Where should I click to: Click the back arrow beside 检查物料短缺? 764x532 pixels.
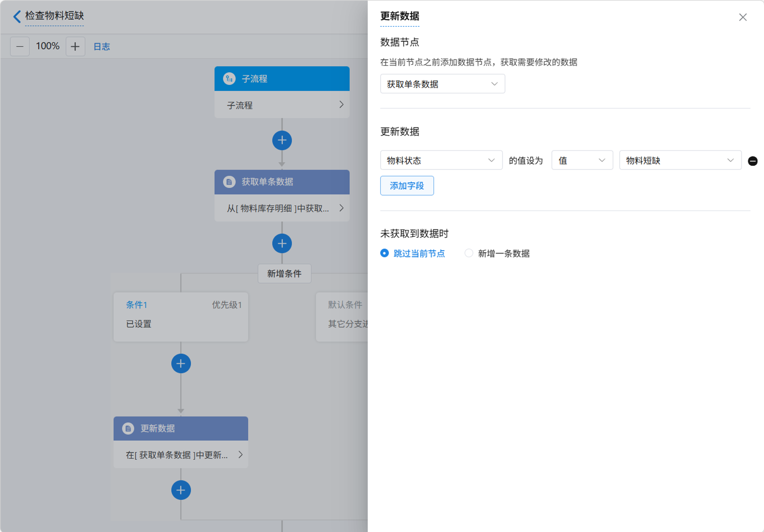coord(17,16)
